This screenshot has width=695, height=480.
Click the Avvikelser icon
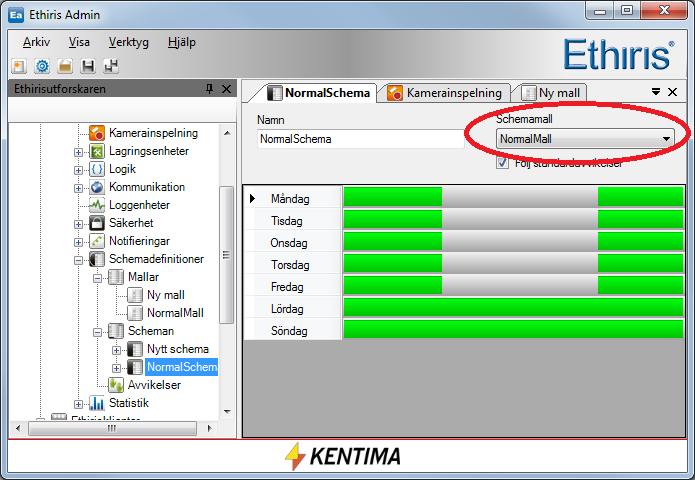click(116, 385)
